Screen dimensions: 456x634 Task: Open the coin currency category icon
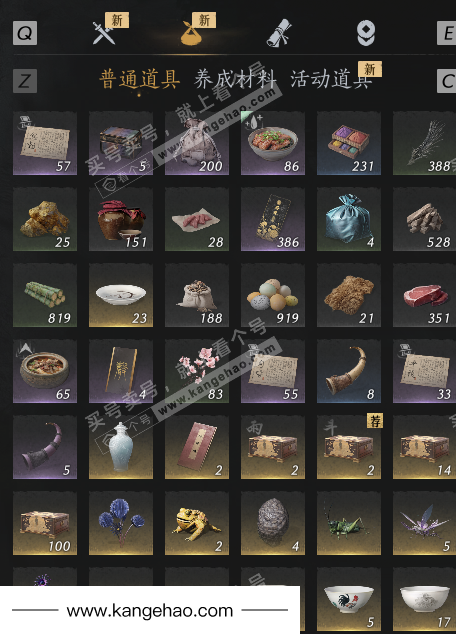[366, 33]
